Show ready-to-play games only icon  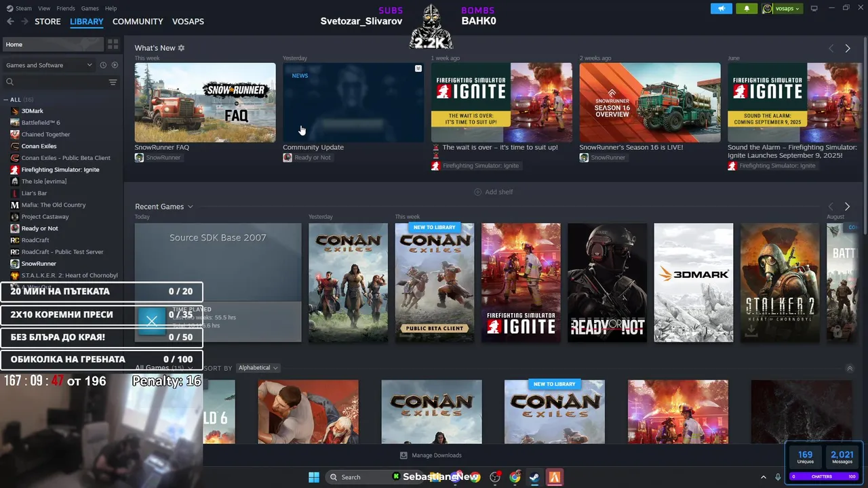click(114, 65)
